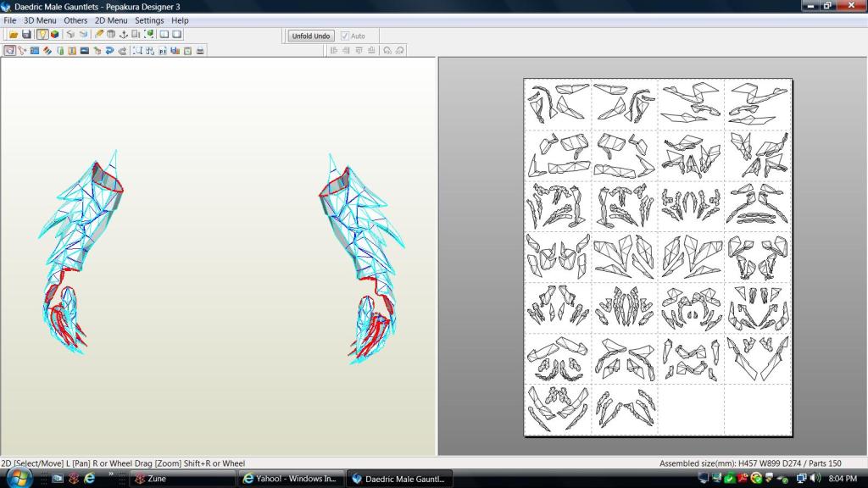The height and width of the screenshot is (488, 868).
Task: Click the align-left icon
Action: (334, 50)
